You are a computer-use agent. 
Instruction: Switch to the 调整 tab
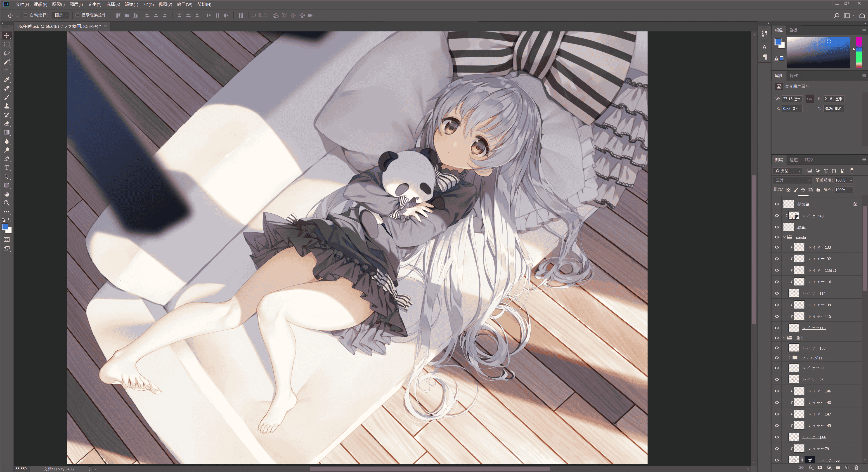(794, 76)
